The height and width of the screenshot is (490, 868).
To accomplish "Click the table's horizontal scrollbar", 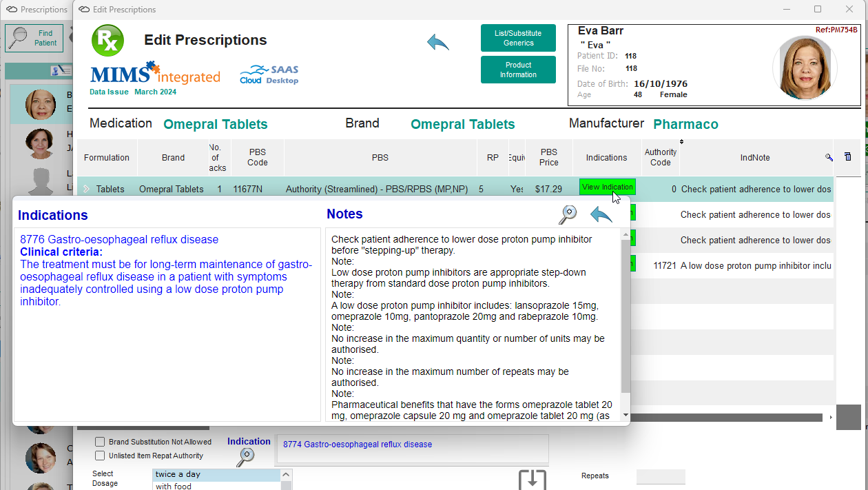I will pyautogui.click(x=726, y=418).
